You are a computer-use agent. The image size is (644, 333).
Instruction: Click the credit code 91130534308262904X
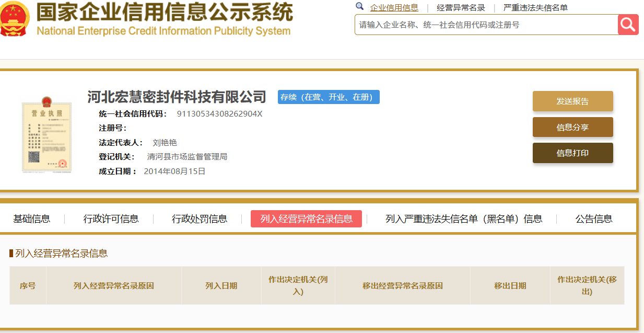tap(219, 114)
